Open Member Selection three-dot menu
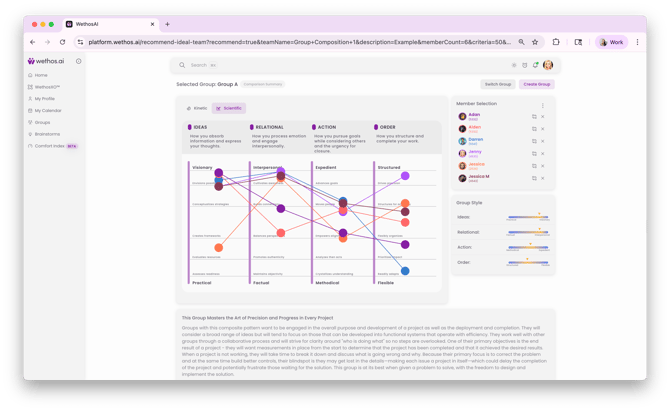 coord(543,104)
